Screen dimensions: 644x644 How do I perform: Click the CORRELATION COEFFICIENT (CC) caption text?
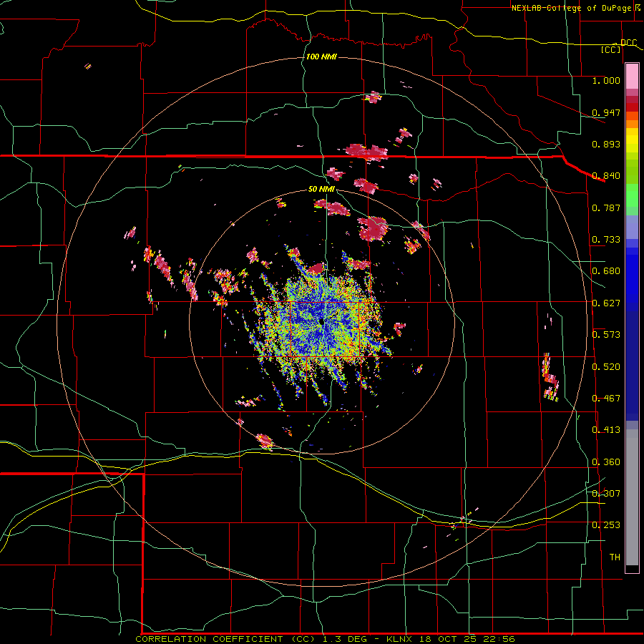[225, 639]
